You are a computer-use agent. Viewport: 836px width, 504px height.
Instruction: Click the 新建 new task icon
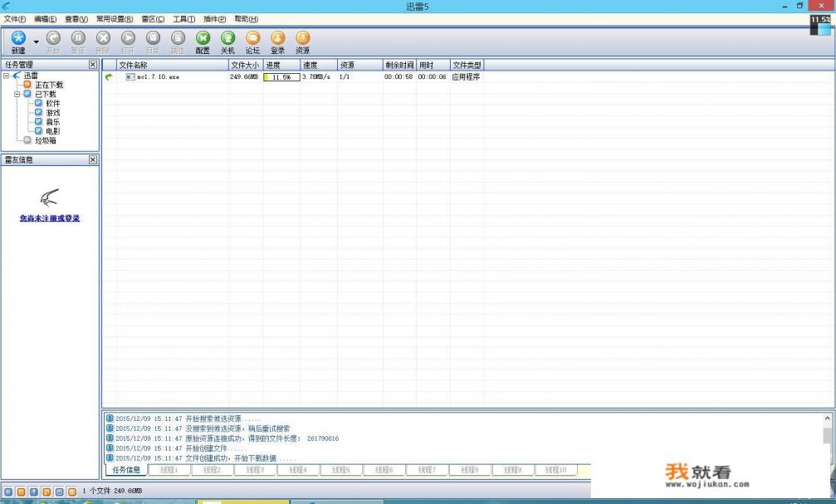[x=18, y=38]
